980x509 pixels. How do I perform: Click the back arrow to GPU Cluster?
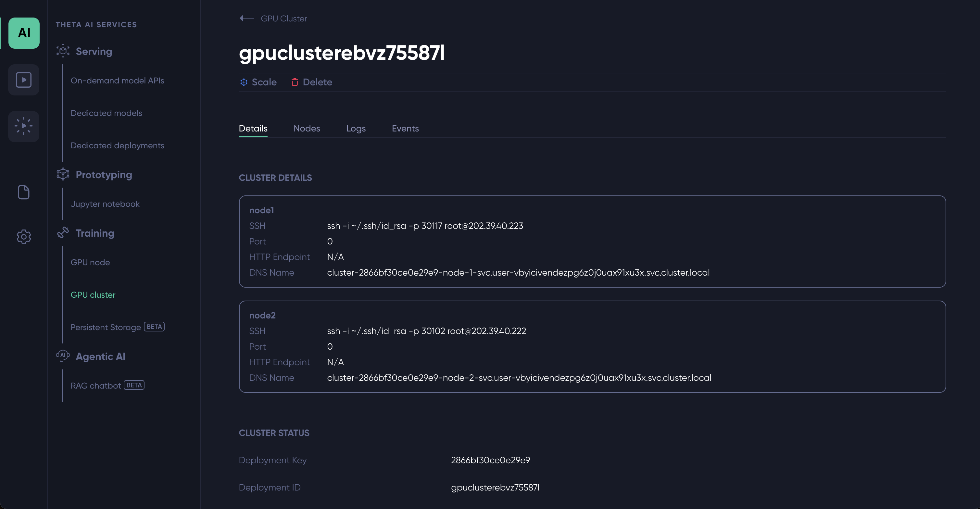(x=246, y=18)
